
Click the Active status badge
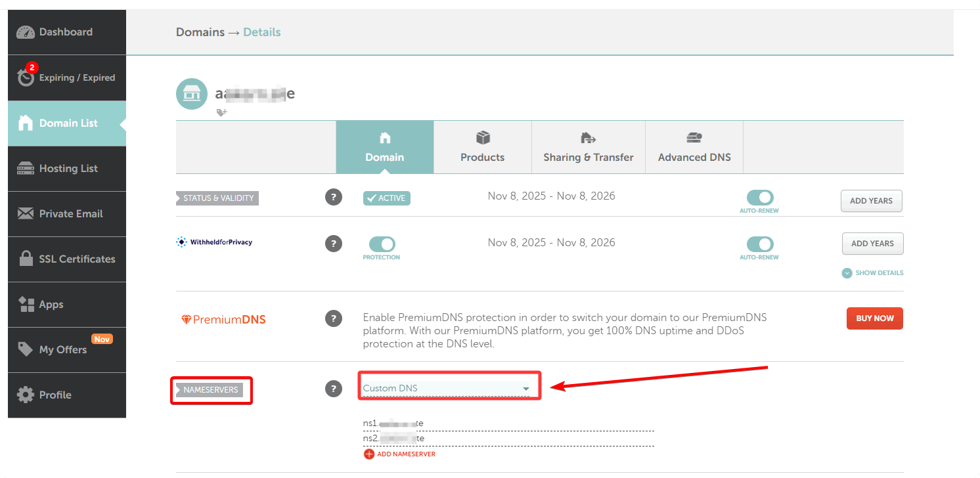point(387,198)
